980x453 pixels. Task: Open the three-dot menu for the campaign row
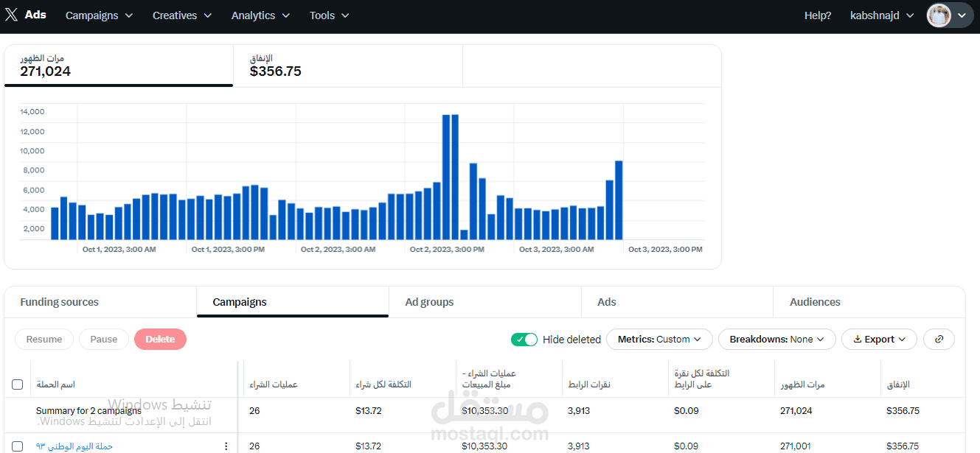click(226, 446)
